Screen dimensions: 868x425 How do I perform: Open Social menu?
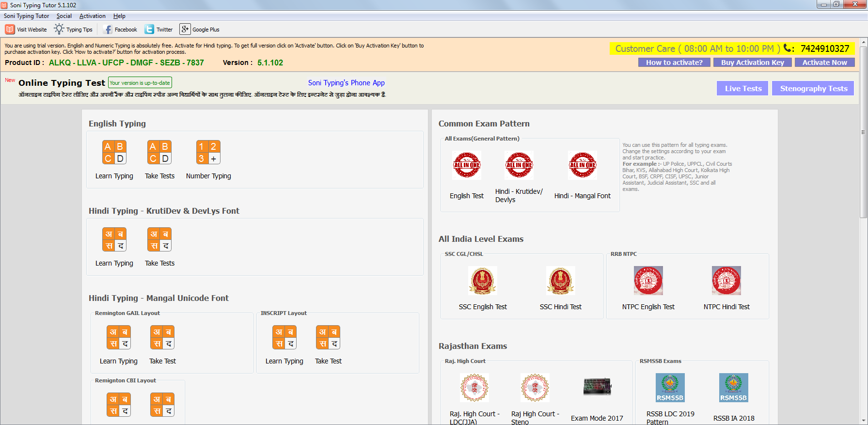[64, 16]
